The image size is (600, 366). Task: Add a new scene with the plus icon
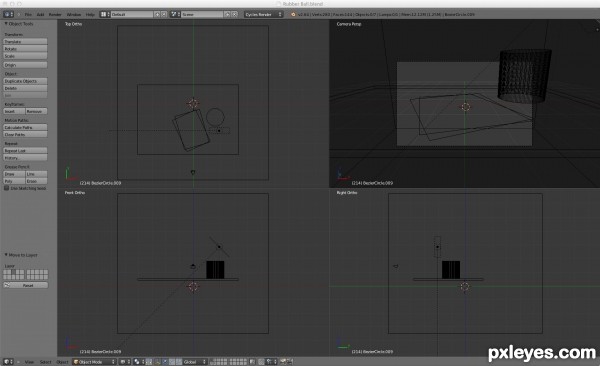227,14
